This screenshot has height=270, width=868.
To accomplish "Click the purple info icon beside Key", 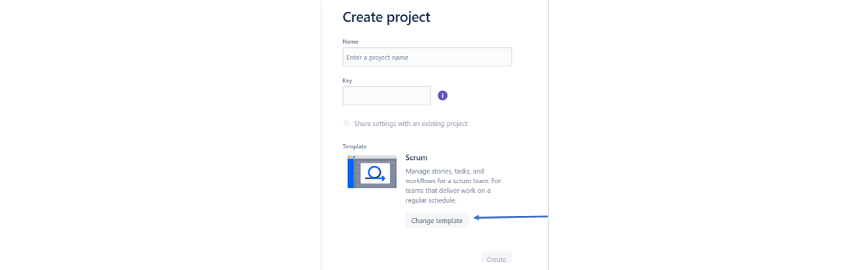I will pyautogui.click(x=442, y=96).
